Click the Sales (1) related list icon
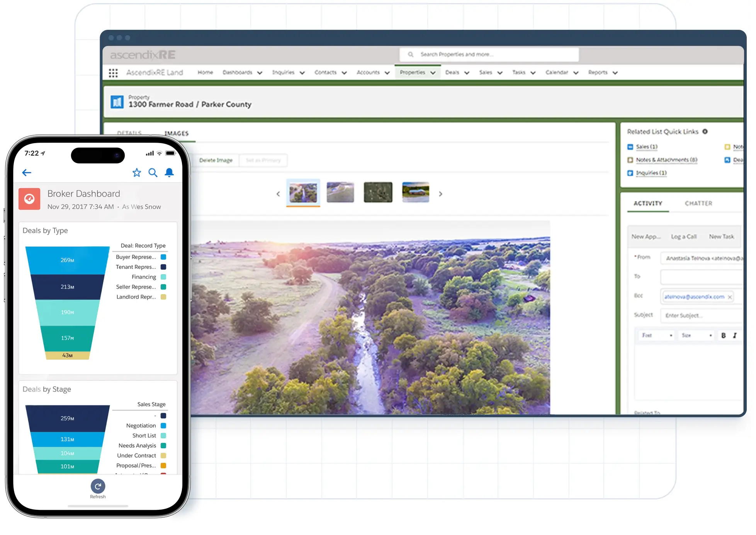756x535 pixels. tap(630, 147)
